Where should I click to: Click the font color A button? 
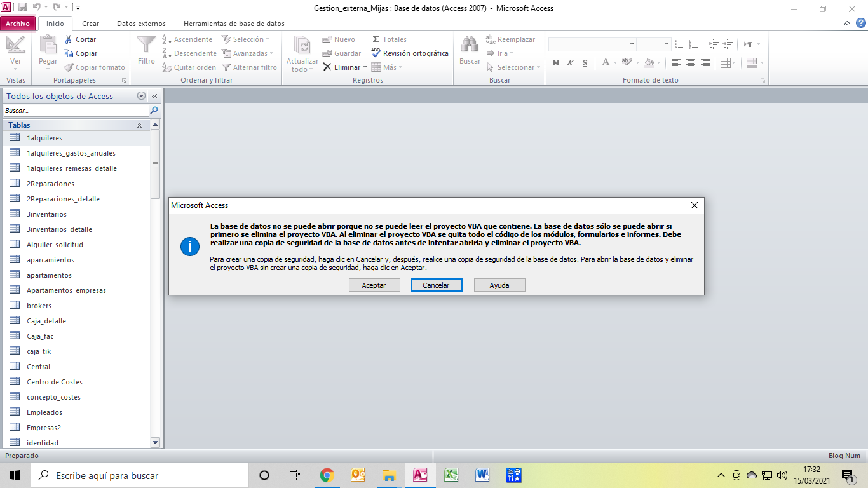click(606, 62)
